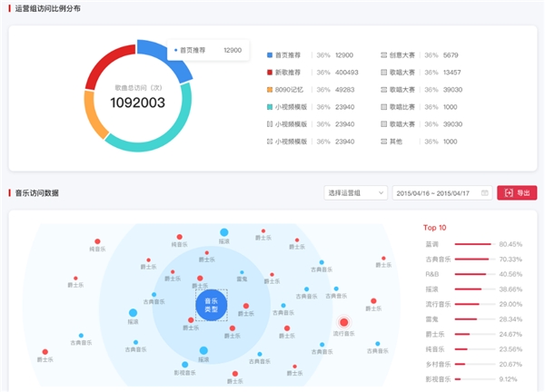This screenshot has width=545, height=392.
Task: Click the 音乐访问数据 section title
Action: pos(37,193)
